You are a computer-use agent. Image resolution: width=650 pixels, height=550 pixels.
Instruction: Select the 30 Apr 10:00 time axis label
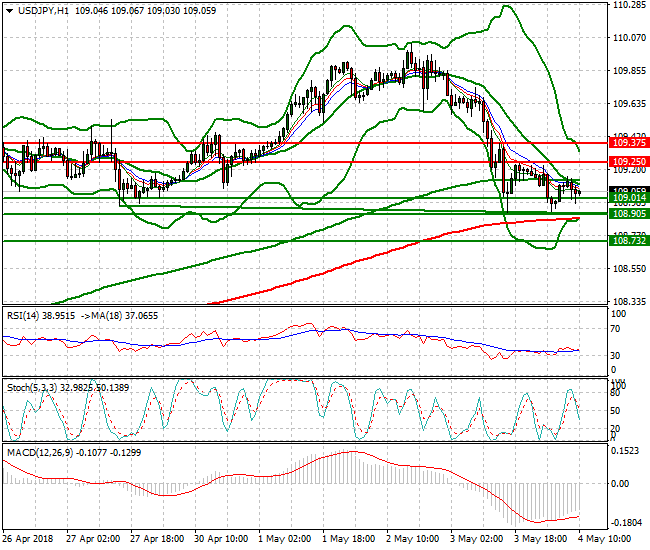[x=221, y=539]
